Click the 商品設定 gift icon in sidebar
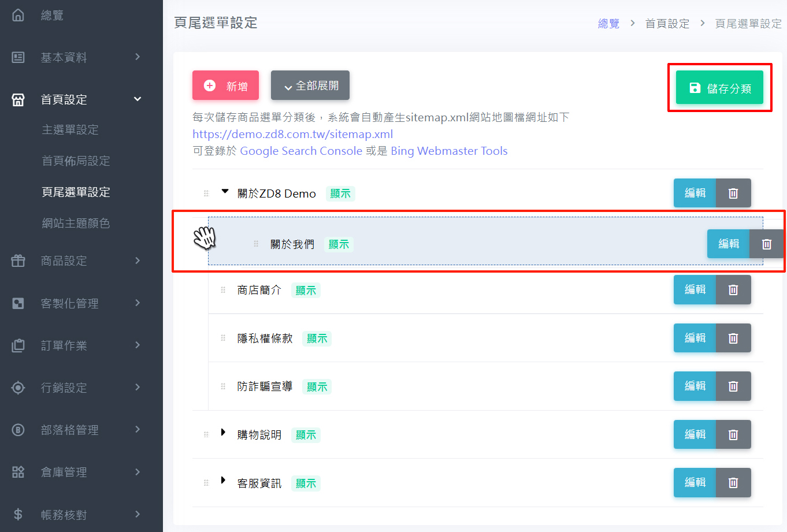The image size is (787, 532). [18, 261]
